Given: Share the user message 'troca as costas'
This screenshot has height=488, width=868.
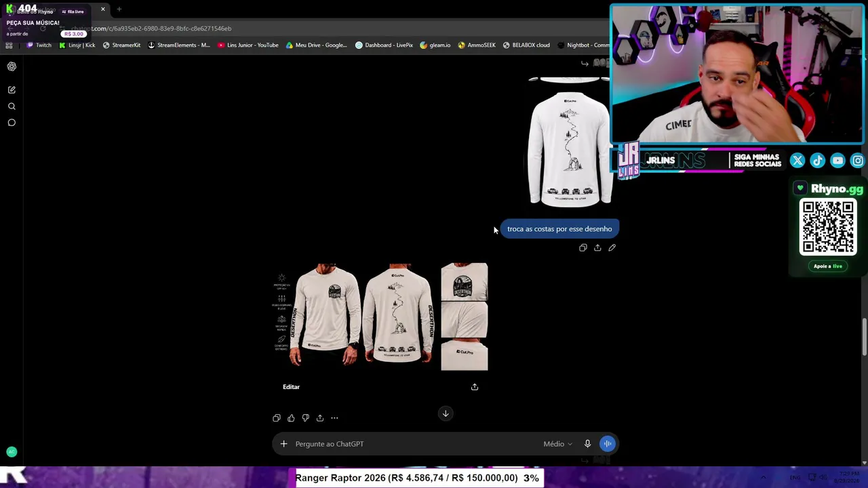Looking at the screenshot, I should (x=597, y=248).
